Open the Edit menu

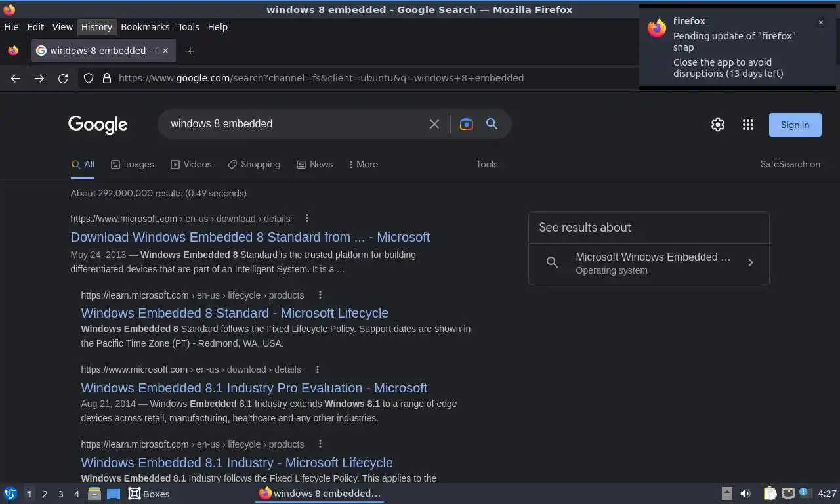click(x=35, y=27)
